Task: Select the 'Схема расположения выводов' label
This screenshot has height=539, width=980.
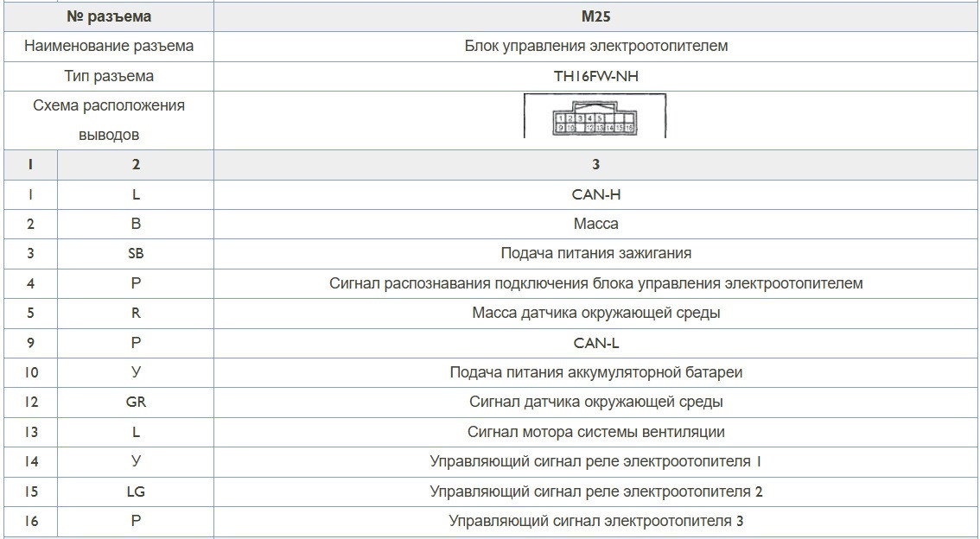Action: click(x=109, y=120)
